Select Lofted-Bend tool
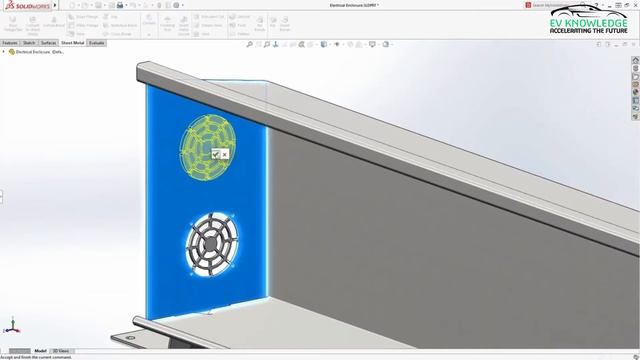Image resolution: width=640 pixels, height=360 pixels. pyautogui.click(x=53, y=22)
